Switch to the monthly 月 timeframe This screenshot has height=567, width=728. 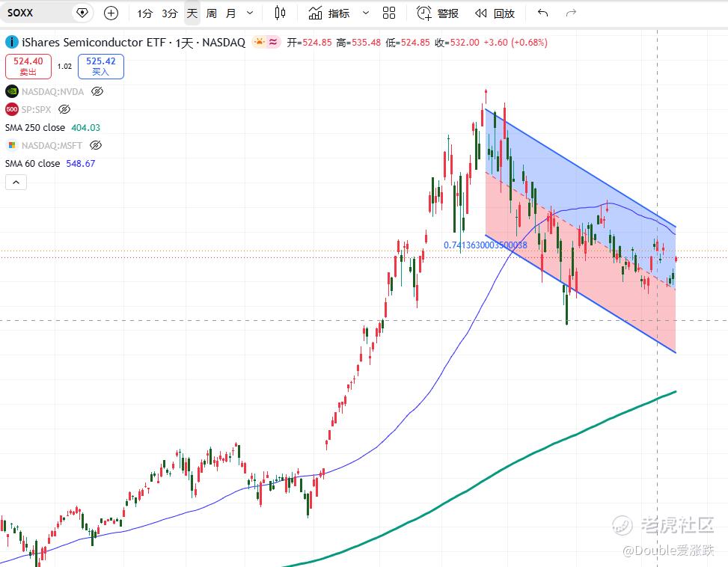pyautogui.click(x=230, y=13)
